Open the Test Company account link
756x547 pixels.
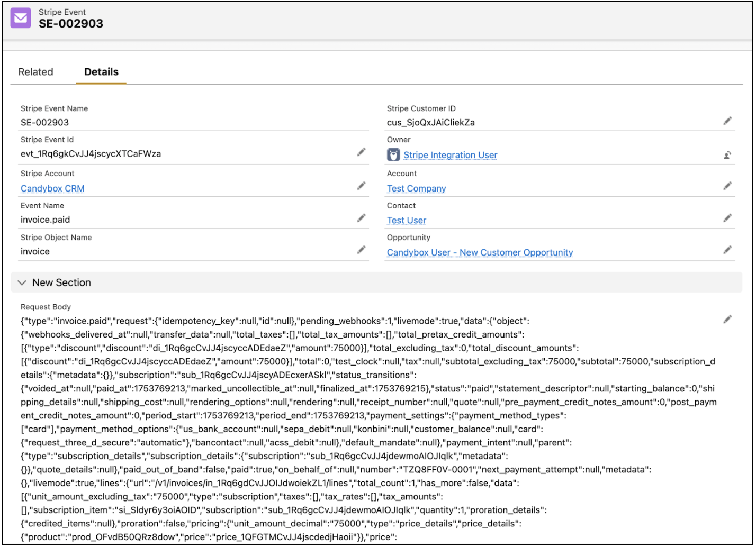[417, 188]
